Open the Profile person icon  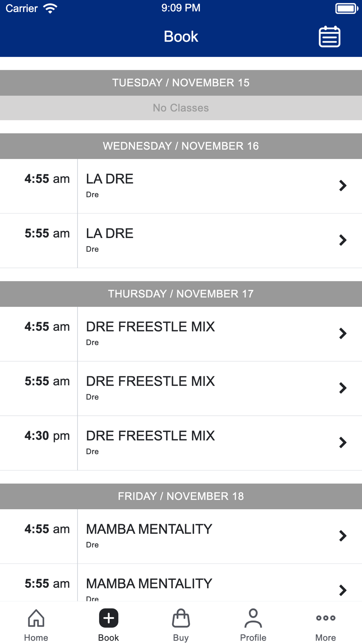[253, 618]
